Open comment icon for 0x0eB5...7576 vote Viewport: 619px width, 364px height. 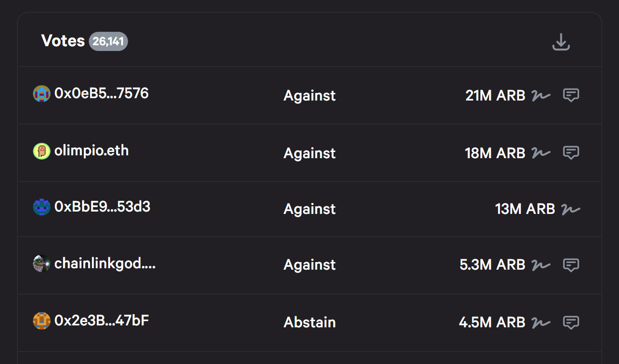point(571,95)
